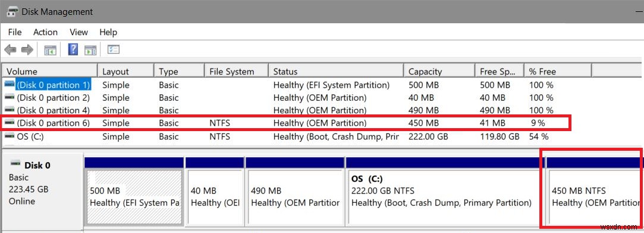This screenshot has width=644, height=233.
Task: Click the drive icon for OS (C:)
Action: (x=10, y=136)
